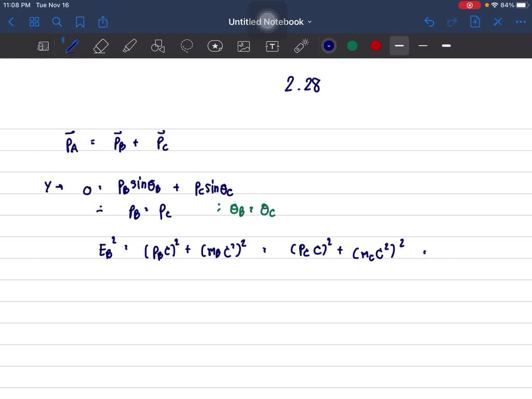Viewport: 532px width, 399px height.
Task: Open the left sidebar notebook panel
Action: click(x=43, y=46)
